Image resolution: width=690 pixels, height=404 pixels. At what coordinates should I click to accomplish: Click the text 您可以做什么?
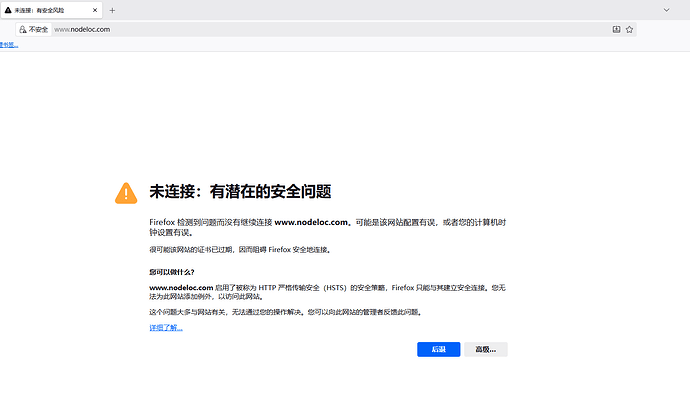(172, 272)
